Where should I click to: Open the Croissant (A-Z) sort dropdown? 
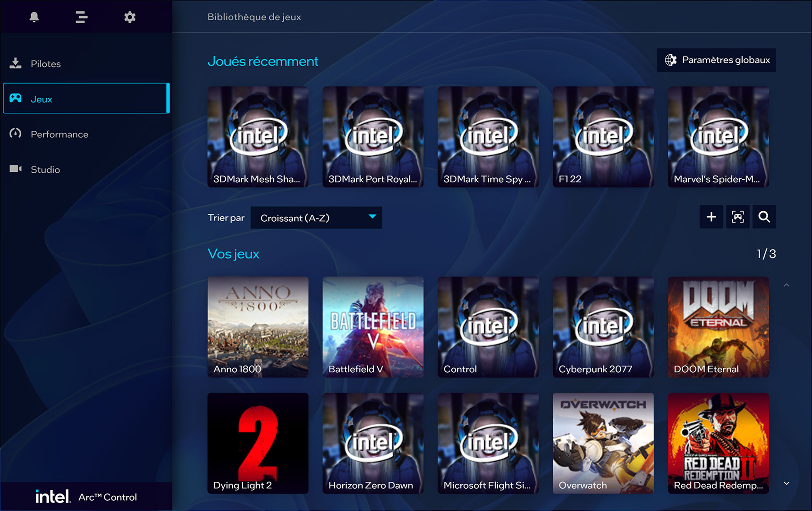point(316,218)
